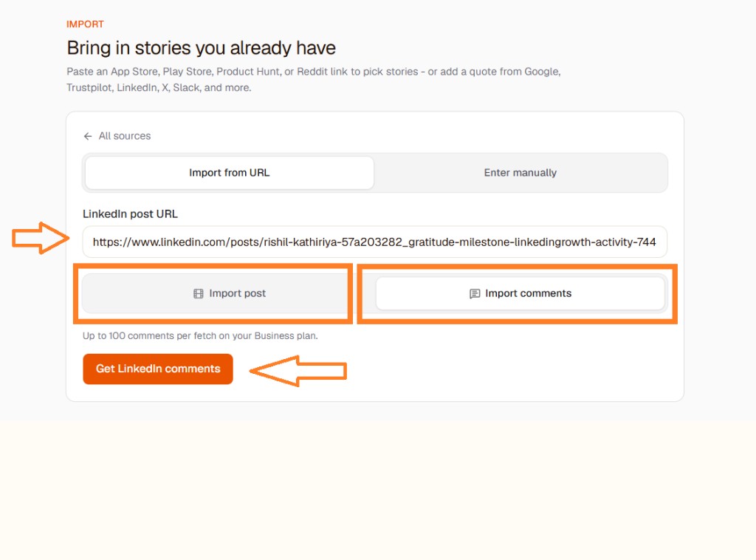
Task: Select the Import comments option
Action: click(520, 293)
